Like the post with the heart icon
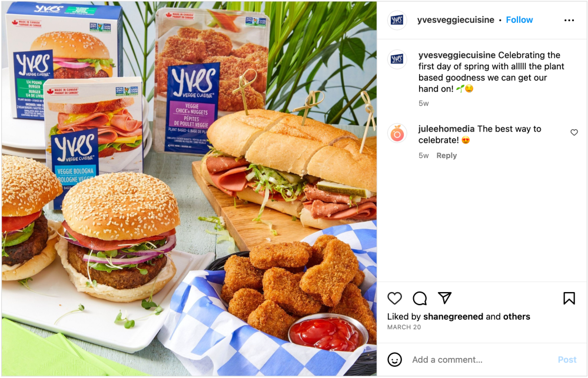Screen dimensions: 588x378 (394, 298)
